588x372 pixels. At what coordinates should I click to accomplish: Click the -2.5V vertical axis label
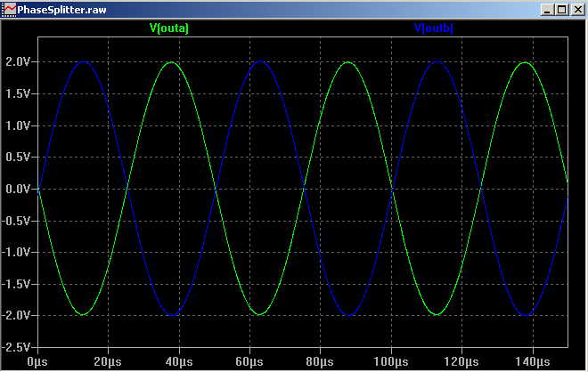pyautogui.click(x=16, y=347)
